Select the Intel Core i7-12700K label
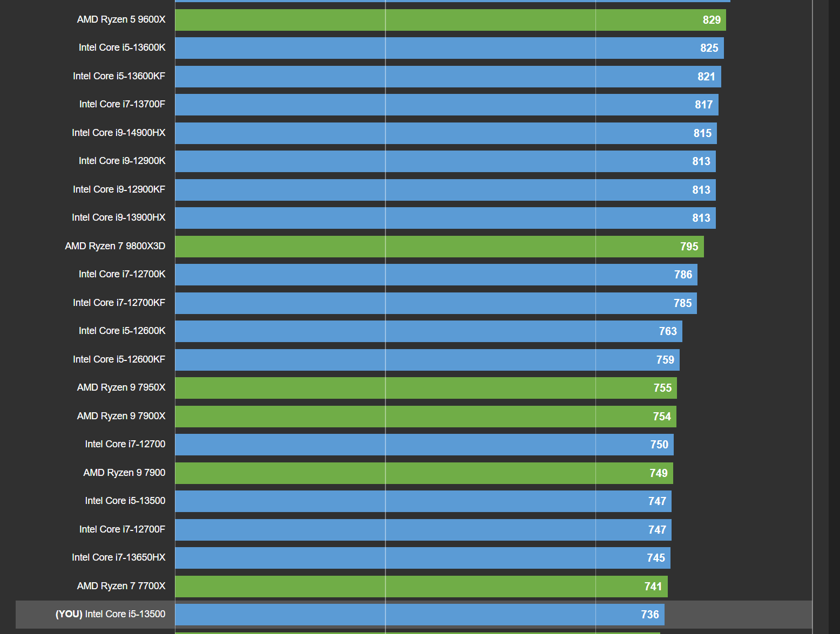 pos(122,274)
